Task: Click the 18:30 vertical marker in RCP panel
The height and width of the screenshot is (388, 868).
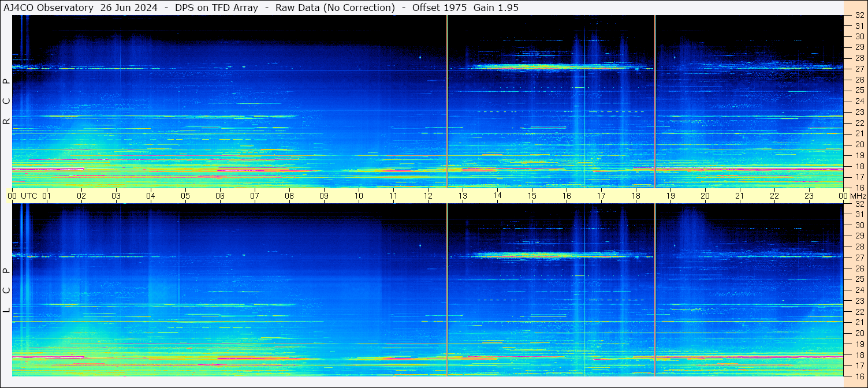Action: tap(655, 101)
